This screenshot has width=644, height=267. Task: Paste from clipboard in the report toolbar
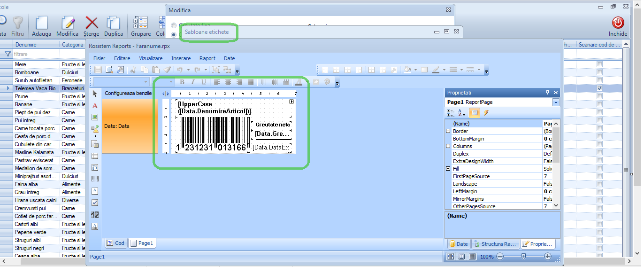[156, 70]
